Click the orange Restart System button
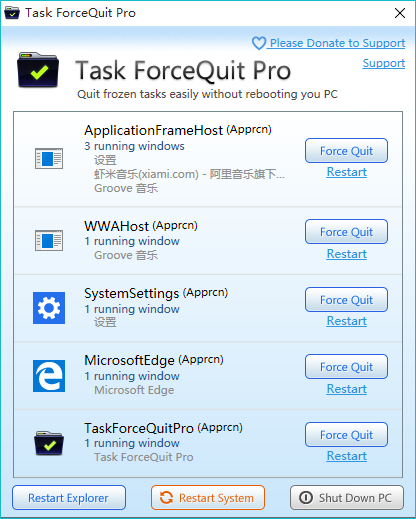The height and width of the screenshot is (519, 416). 208,498
